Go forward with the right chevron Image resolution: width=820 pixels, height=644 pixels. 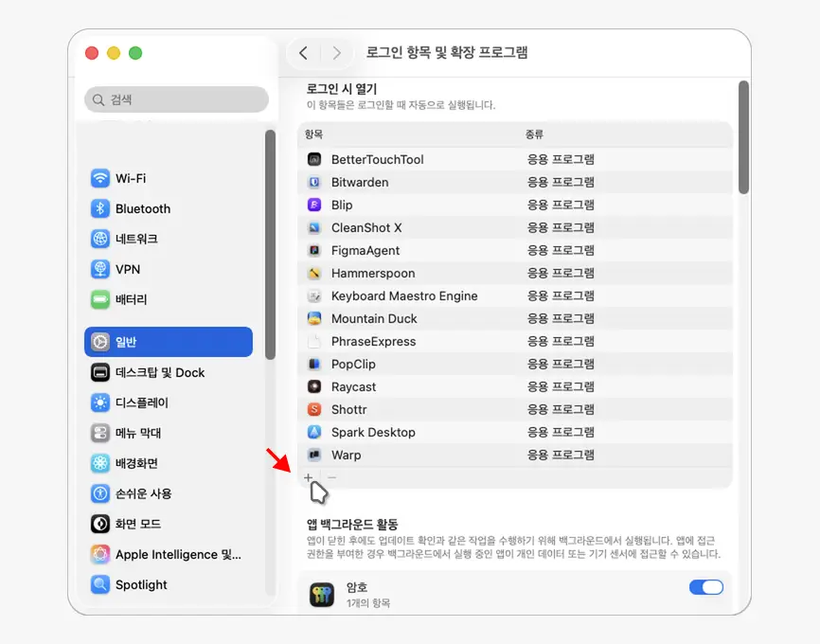(337, 53)
